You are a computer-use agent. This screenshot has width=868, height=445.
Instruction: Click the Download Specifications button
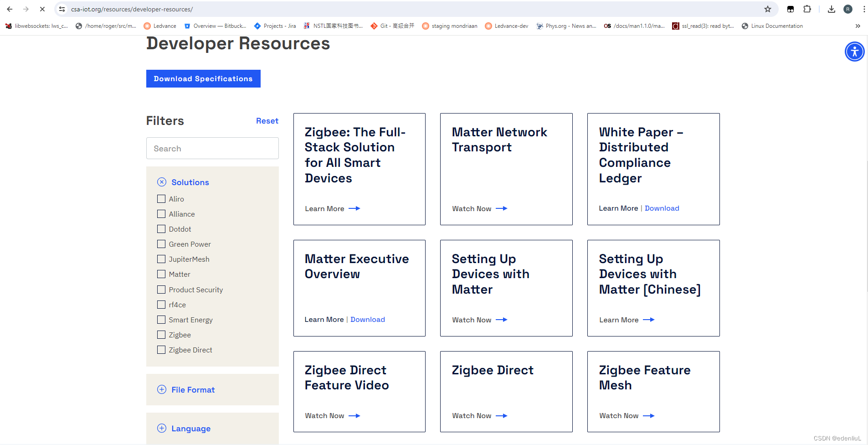click(x=203, y=78)
